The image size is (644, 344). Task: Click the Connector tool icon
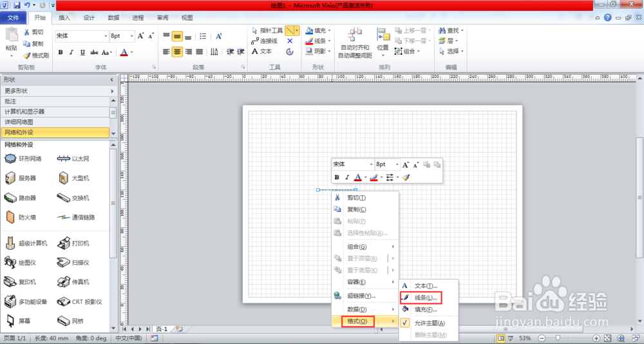256,41
